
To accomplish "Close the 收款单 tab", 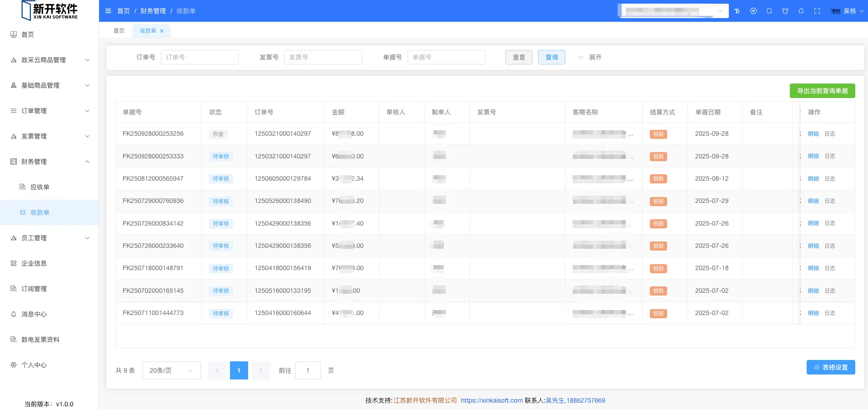I will click(x=162, y=31).
